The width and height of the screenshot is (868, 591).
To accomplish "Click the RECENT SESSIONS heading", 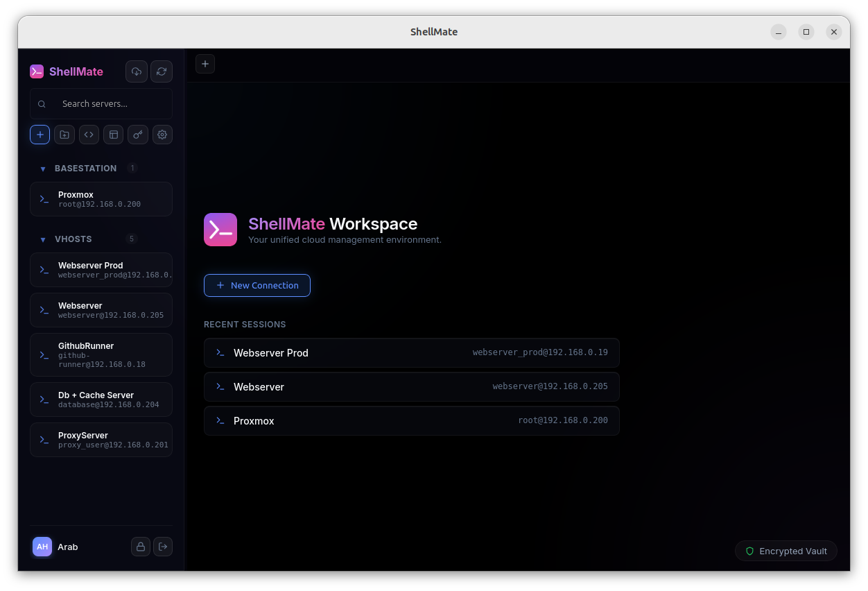I will (x=245, y=324).
